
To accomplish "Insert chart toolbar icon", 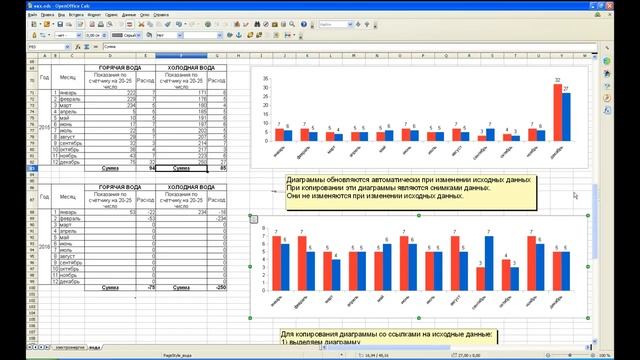I will pos(237,24).
